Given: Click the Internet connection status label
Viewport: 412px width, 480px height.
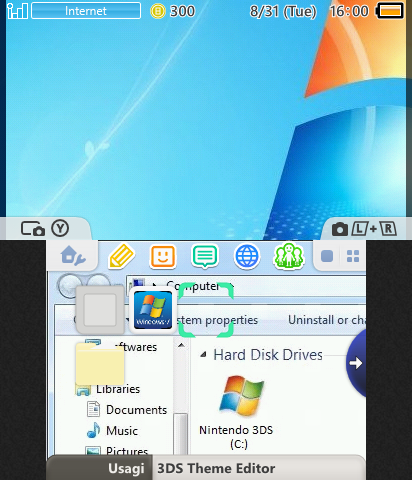Looking at the screenshot, I should coord(86,11).
